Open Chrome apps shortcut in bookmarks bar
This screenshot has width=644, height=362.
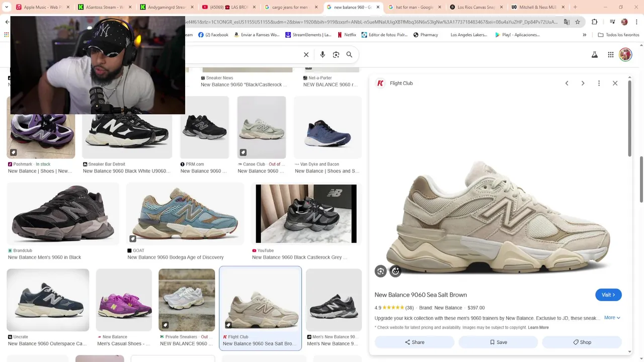(x=6, y=35)
